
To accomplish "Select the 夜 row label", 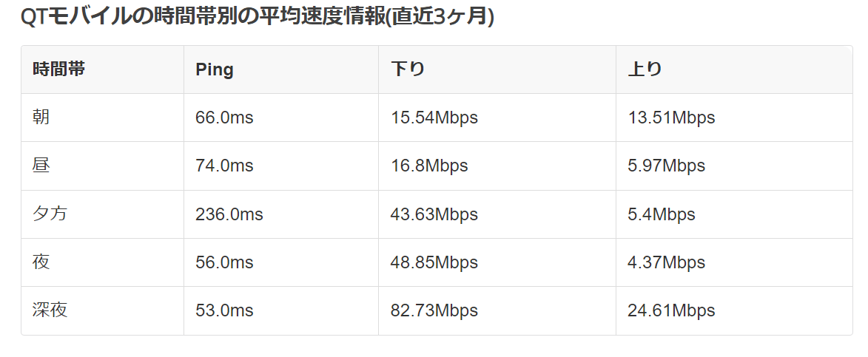I will point(41,262).
